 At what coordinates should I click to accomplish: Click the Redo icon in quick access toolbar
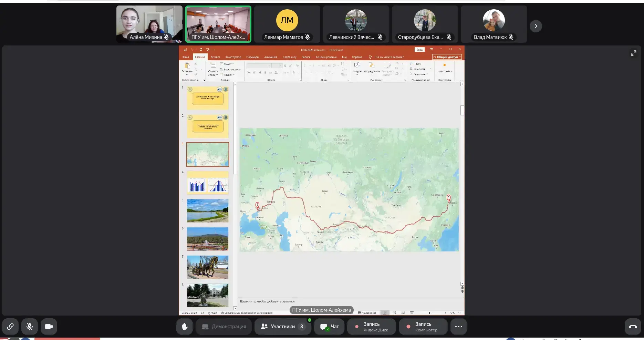[x=201, y=50]
